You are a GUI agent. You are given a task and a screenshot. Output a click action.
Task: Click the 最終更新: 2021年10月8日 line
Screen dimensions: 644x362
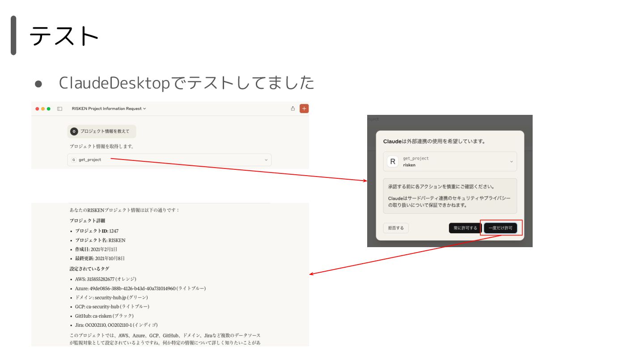pyautogui.click(x=100, y=258)
